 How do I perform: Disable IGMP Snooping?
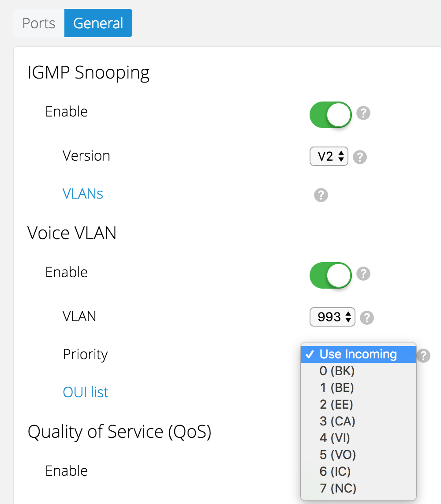330,114
